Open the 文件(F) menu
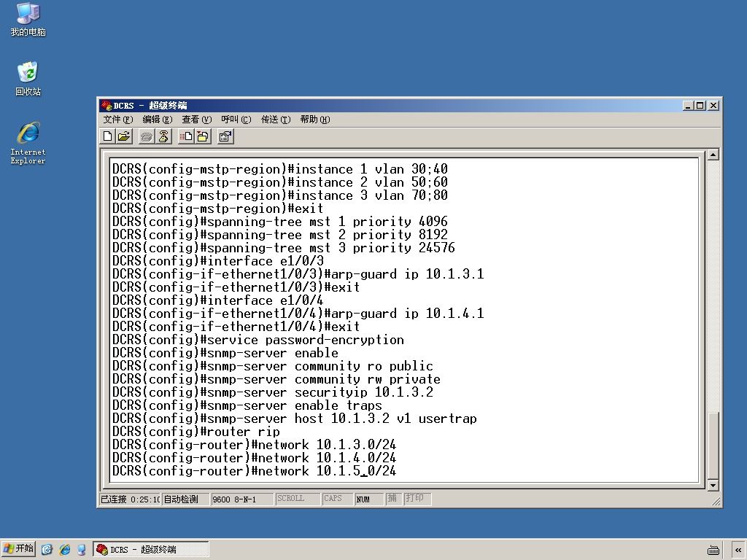Viewport: 747px width, 560px height. [x=117, y=120]
